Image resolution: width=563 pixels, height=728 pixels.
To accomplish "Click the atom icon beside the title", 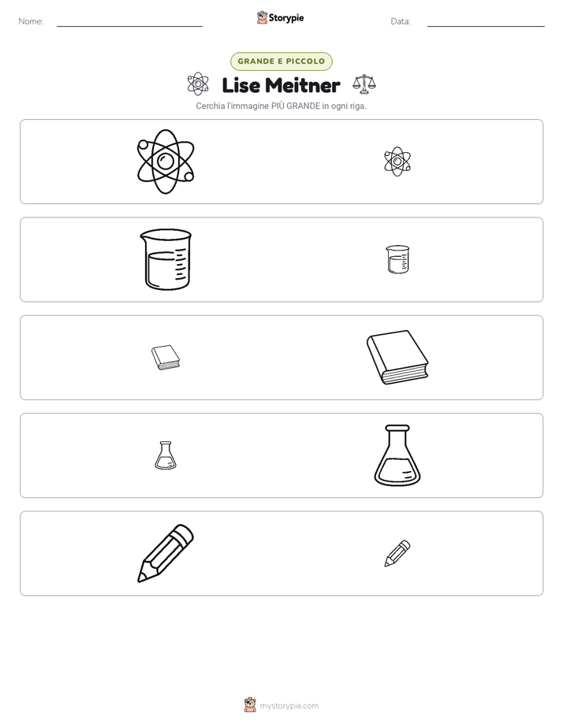I will click(198, 84).
